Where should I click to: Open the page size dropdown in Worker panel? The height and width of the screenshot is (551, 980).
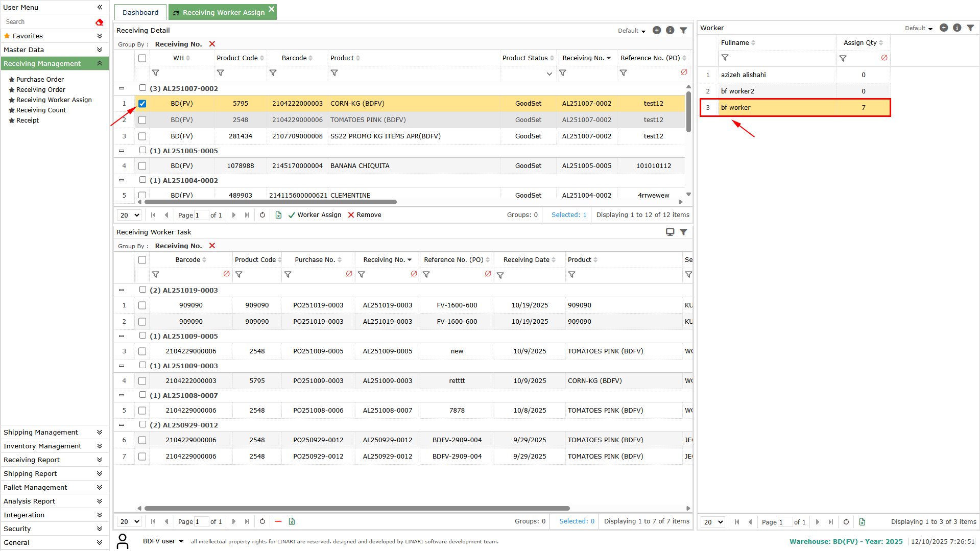pyautogui.click(x=713, y=522)
